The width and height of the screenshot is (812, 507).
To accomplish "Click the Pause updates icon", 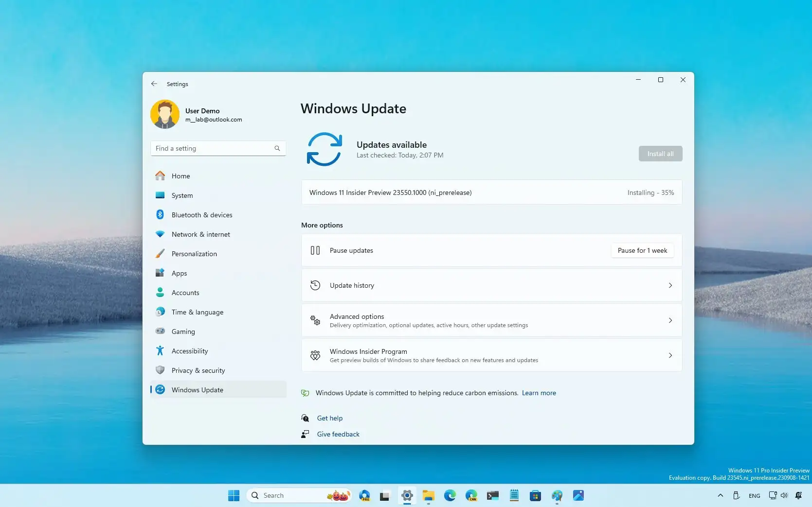I will (x=315, y=250).
